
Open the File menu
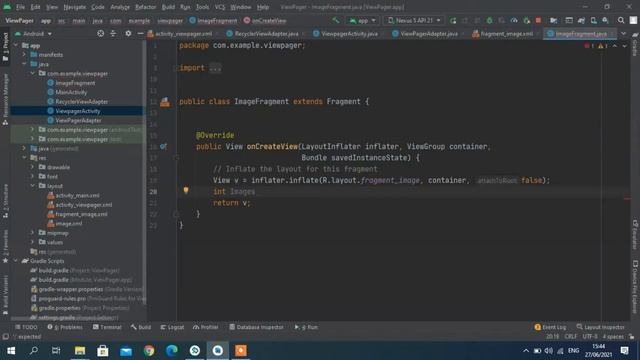20,7
